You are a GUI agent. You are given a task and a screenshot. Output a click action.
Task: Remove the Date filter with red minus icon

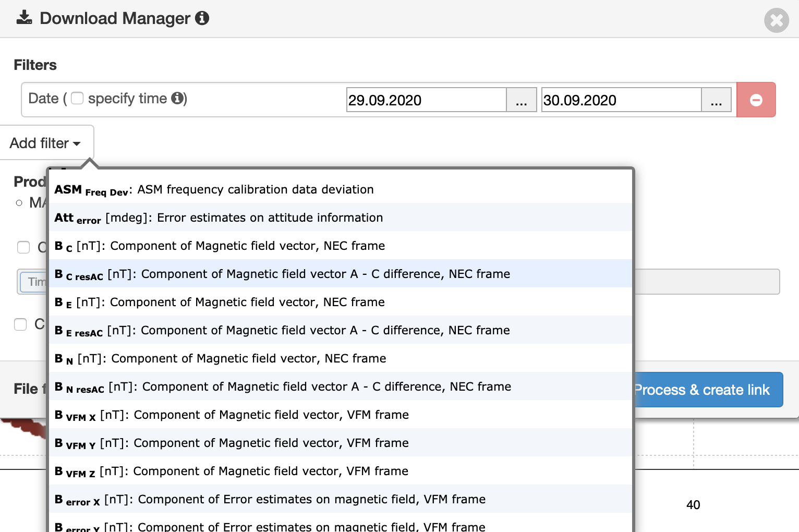[756, 100]
